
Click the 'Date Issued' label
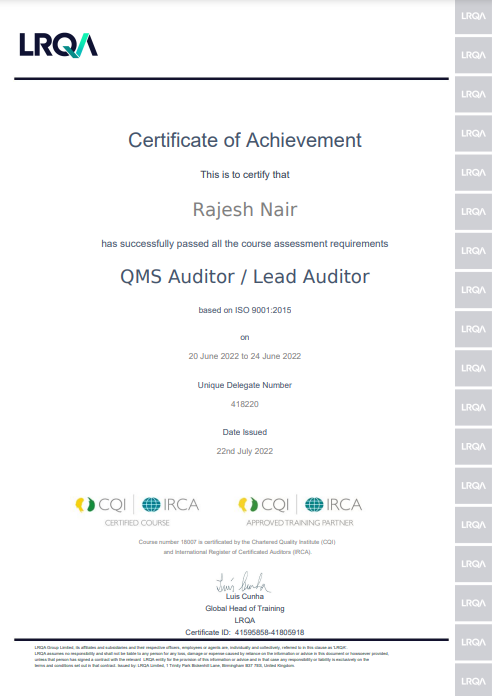(x=245, y=432)
